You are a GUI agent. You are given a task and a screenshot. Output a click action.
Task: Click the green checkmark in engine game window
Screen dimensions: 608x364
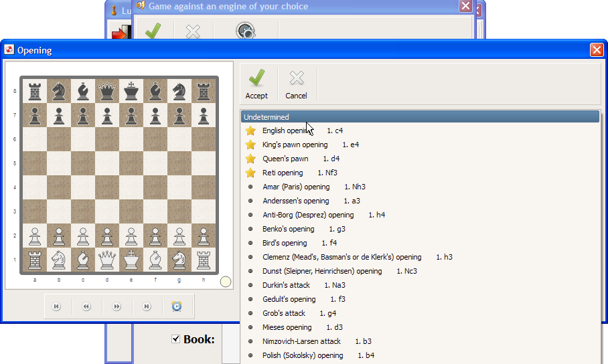153,31
